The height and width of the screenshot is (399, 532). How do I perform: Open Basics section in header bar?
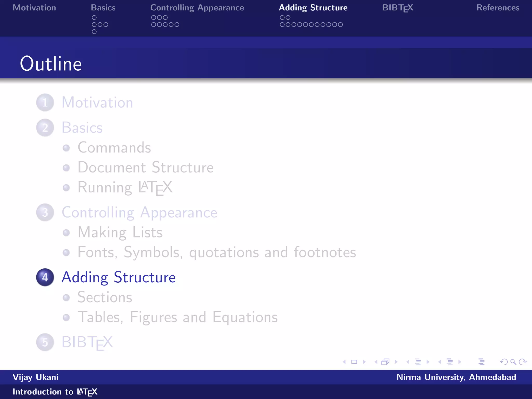(x=103, y=8)
